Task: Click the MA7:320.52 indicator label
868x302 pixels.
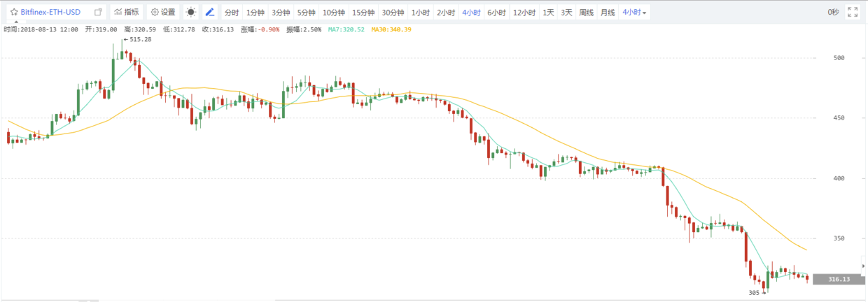Action: [346, 29]
